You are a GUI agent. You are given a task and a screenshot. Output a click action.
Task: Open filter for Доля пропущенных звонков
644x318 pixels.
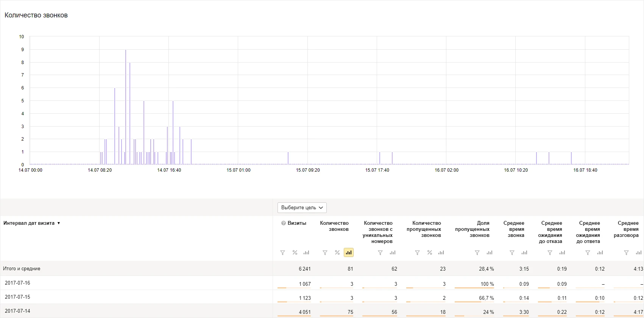coord(477,252)
